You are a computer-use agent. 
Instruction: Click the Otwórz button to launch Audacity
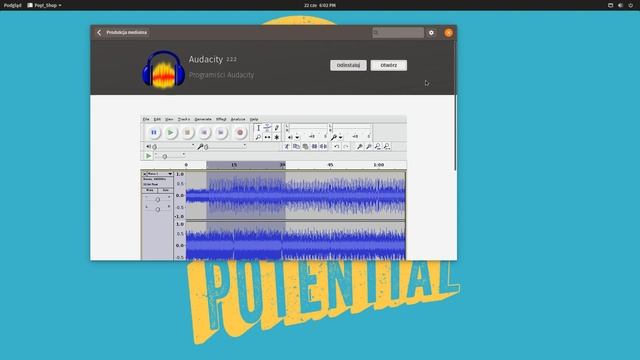(389, 65)
